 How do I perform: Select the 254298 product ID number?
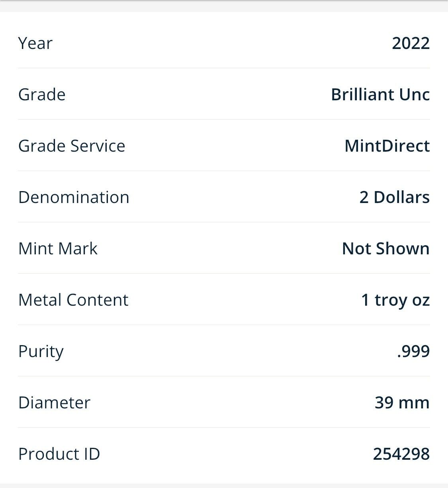(x=401, y=454)
